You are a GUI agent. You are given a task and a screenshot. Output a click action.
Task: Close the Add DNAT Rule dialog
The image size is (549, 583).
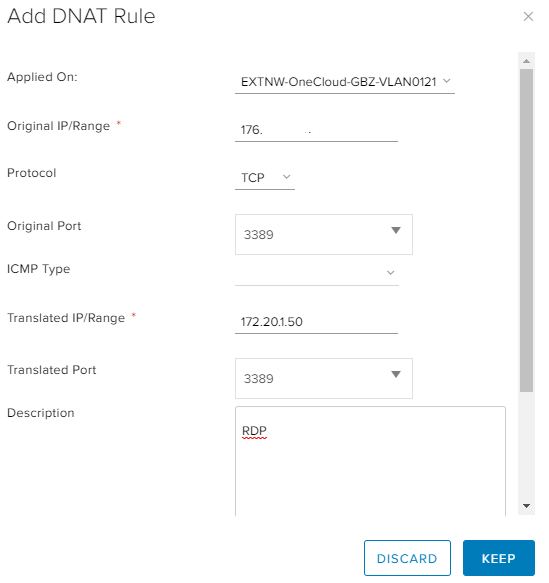(x=528, y=16)
